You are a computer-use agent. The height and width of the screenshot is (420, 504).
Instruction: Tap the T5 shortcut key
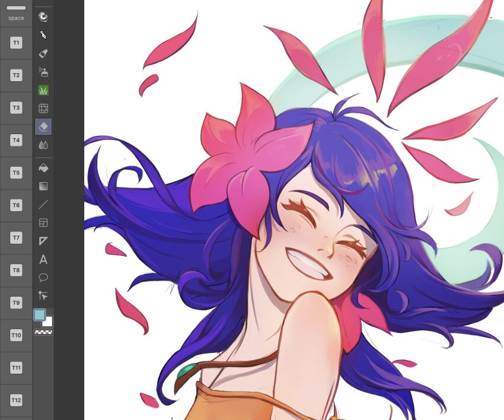16,173
